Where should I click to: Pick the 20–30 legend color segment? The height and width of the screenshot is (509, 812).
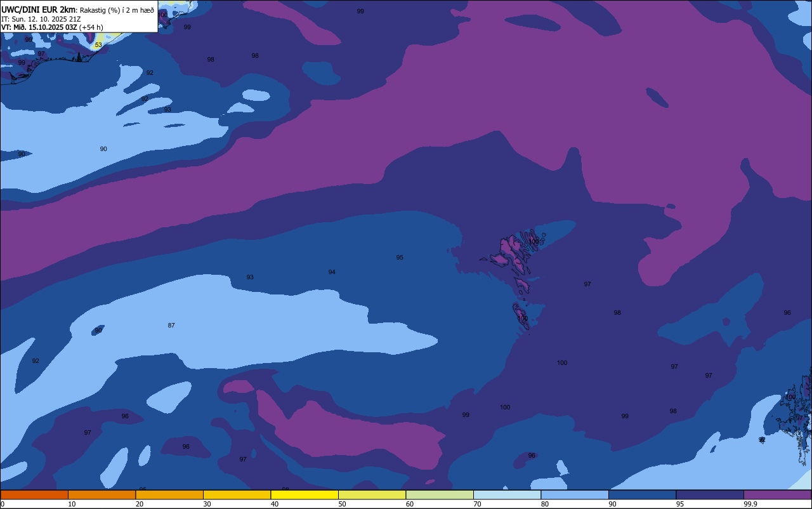(169, 494)
